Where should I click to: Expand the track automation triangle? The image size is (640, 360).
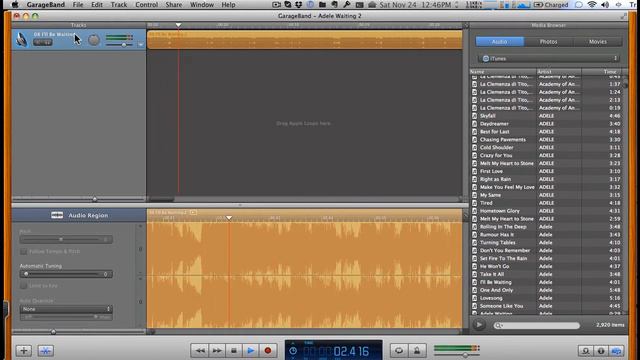coord(140,44)
